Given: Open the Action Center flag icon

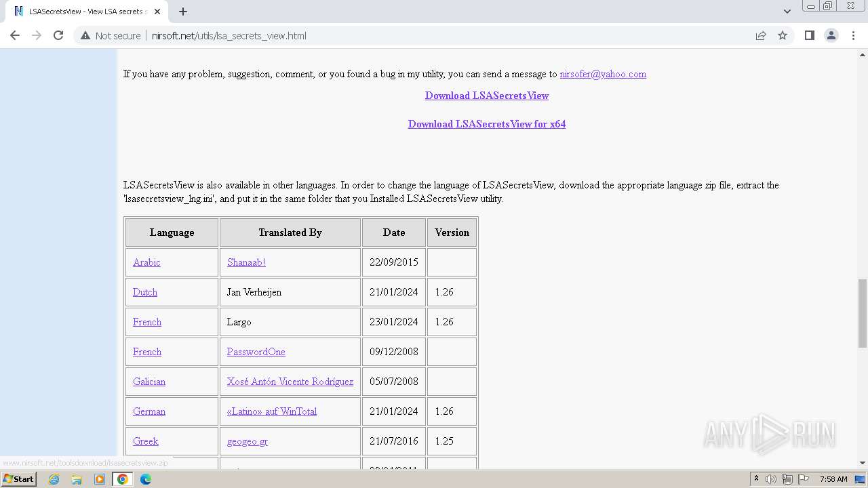Looking at the screenshot, I should 803,479.
